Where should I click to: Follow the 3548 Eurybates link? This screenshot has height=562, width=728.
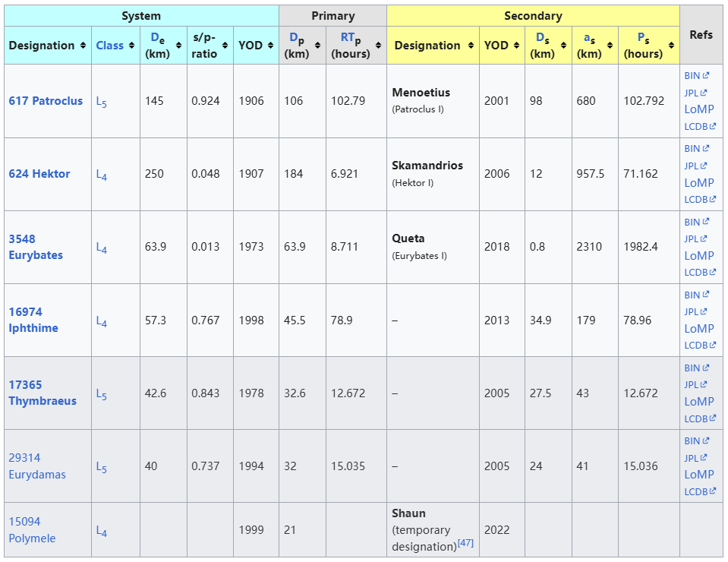[x=36, y=247]
